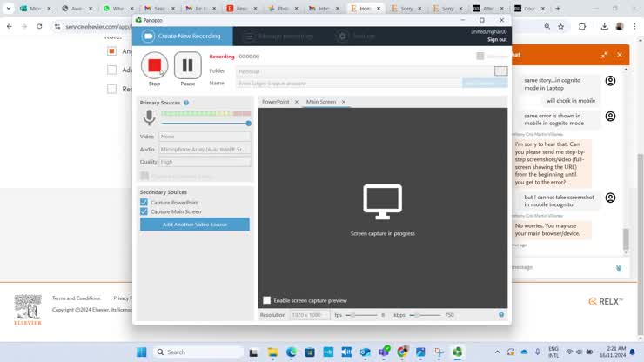Switch to the WhatsApp browser tab
This screenshot has height=362, width=644.
(118, 8)
